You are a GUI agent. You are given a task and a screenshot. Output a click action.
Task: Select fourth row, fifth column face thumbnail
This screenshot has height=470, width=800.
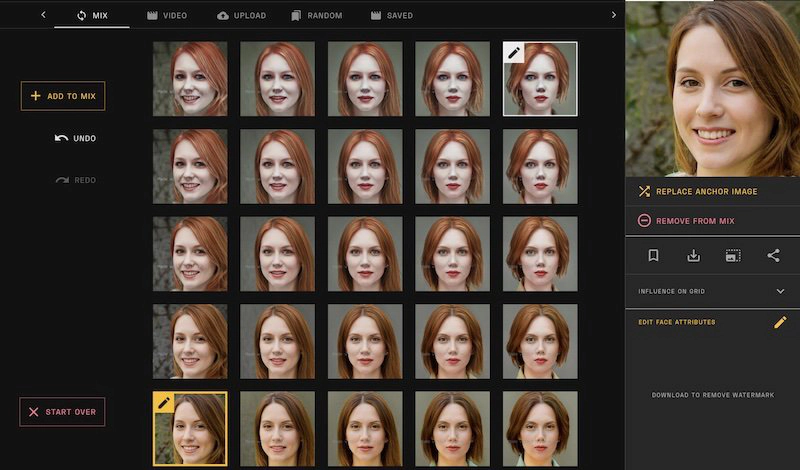[540, 341]
